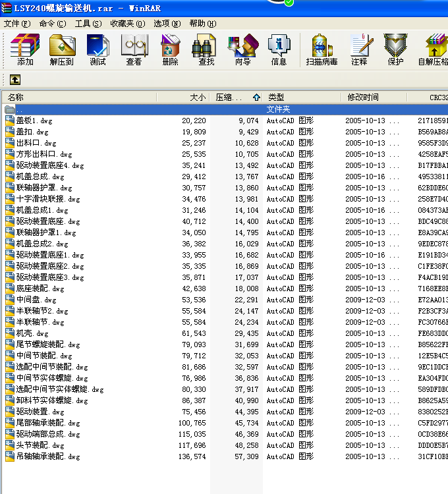The width and height of the screenshot is (448, 494).
Task: Select the parent folder '..' icon
Action: (x=10, y=109)
